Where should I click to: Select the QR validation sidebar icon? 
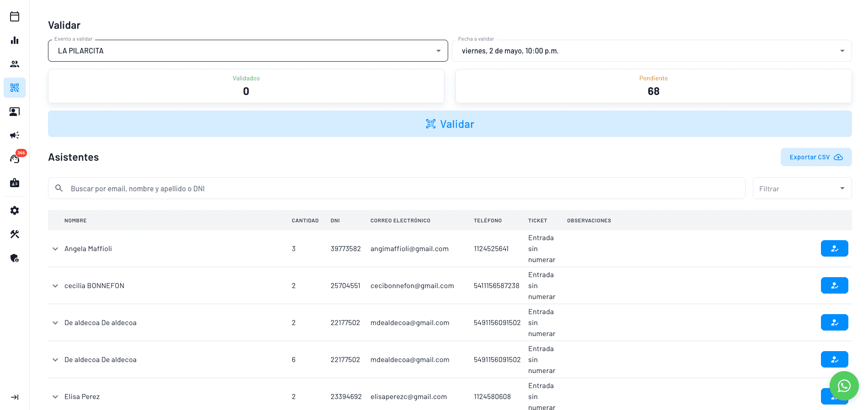[x=15, y=88]
